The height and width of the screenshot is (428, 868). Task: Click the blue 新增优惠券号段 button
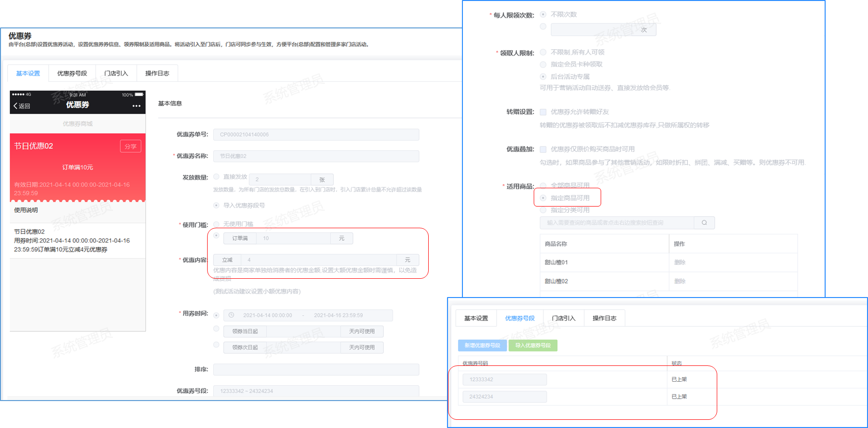[x=482, y=345]
